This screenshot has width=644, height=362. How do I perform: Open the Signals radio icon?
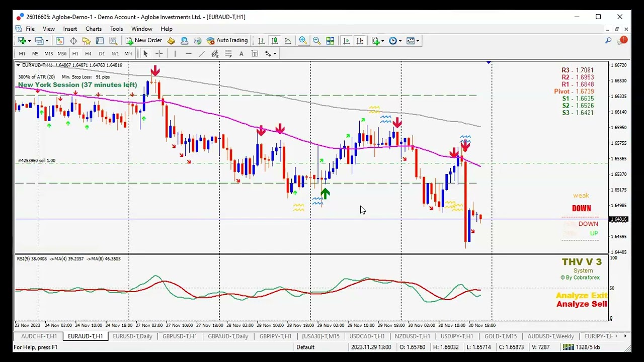point(197,41)
